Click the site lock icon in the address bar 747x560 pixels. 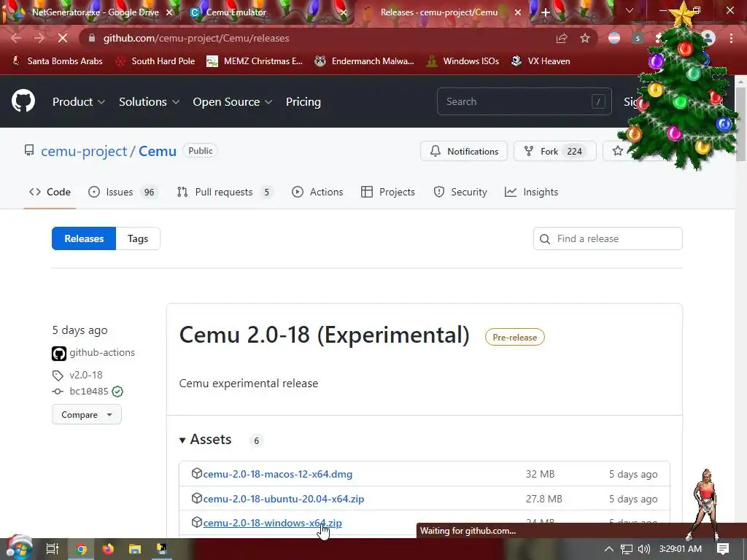click(x=92, y=38)
